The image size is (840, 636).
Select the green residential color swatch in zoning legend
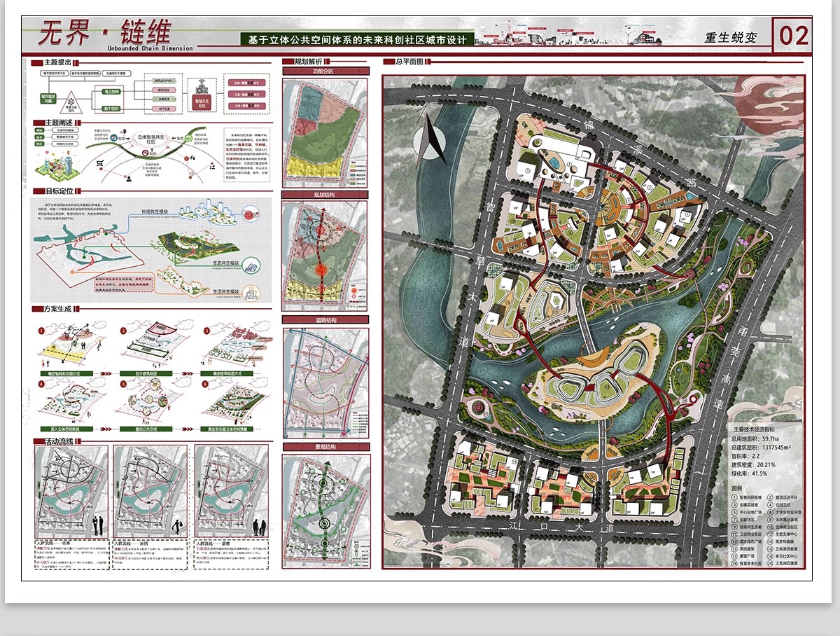(353, 184)
